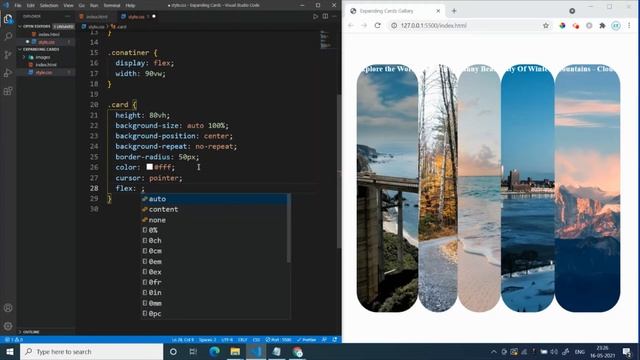Screen dimensions: 640x360
Task: Open the Explorer view in VS Code
Action: coord(8,19)
